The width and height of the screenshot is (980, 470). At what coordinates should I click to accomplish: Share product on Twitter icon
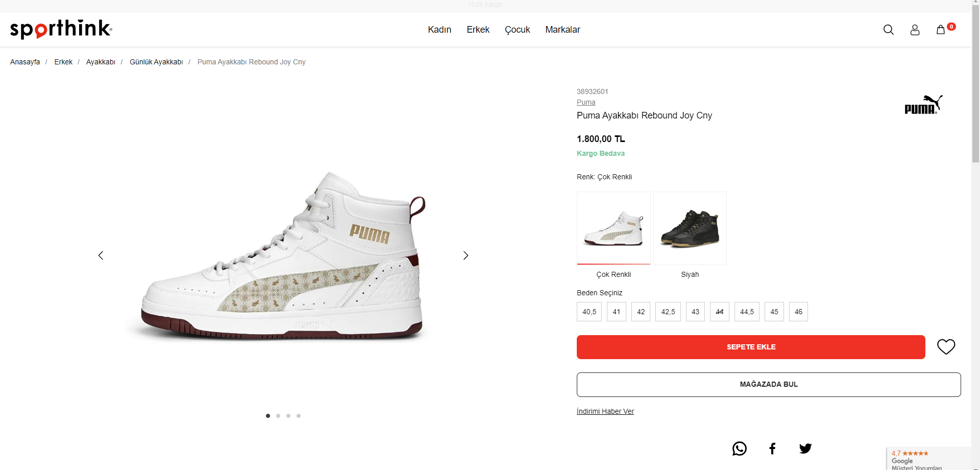click(x=805, y=449)
